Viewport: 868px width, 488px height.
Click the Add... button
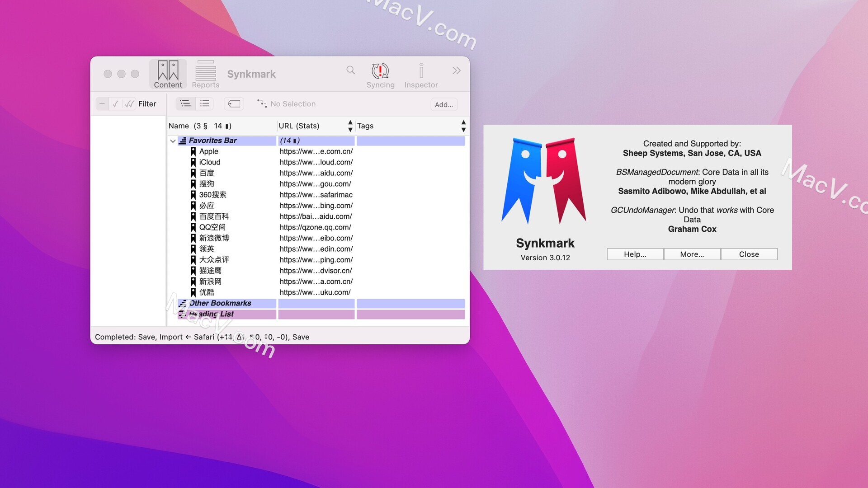[x=444, y=104]
